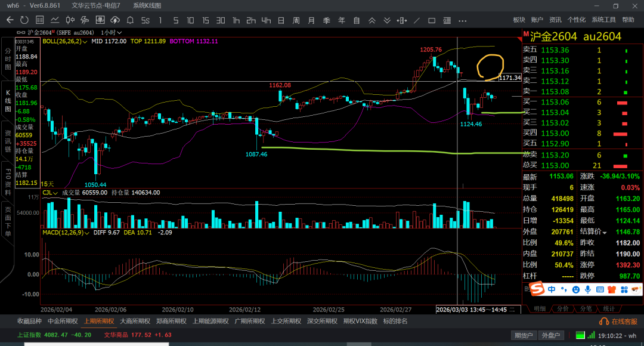This screenshot has width=644, height=346.
Task: Open the Sogou toolbox grid icon
Action: tap(624, 290)
